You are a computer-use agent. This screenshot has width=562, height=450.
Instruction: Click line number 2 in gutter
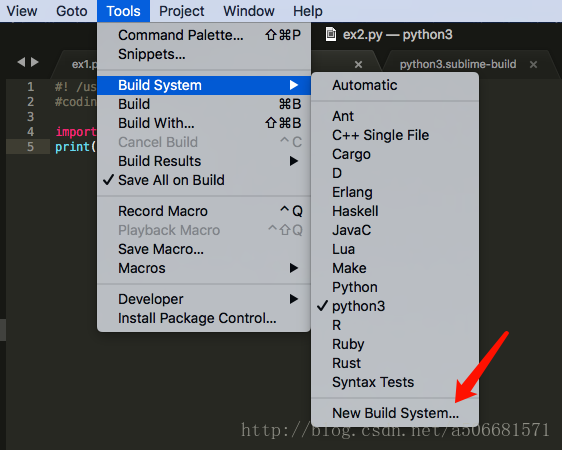click(30, 102)
